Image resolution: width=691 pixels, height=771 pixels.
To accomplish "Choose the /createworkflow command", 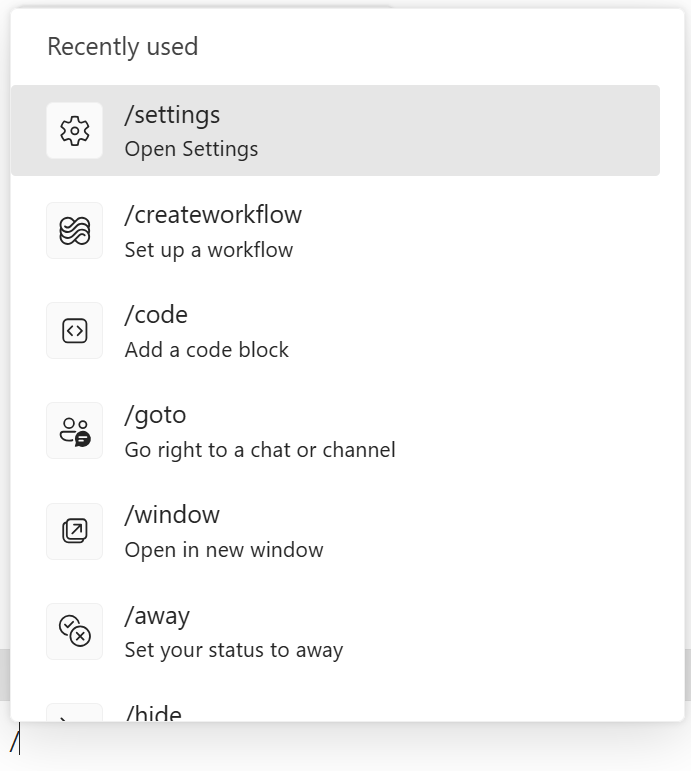I will click(213, 215).
